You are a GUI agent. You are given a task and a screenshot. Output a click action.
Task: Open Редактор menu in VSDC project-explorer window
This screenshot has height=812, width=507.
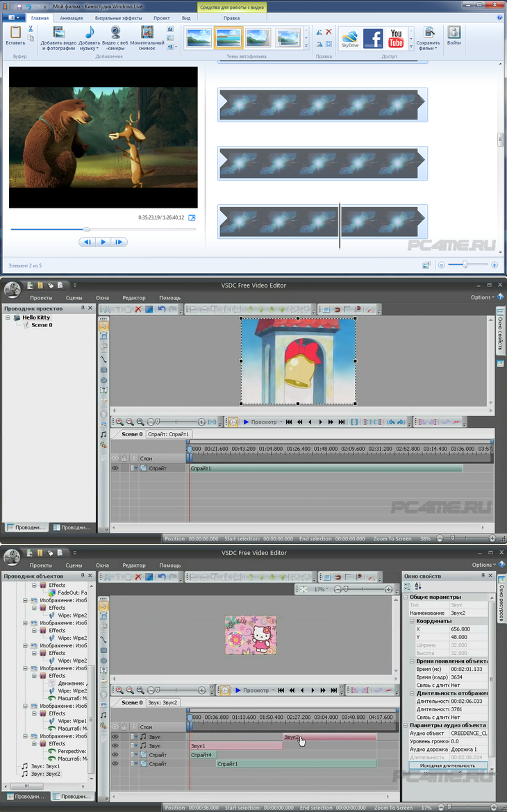pos(134,298)
